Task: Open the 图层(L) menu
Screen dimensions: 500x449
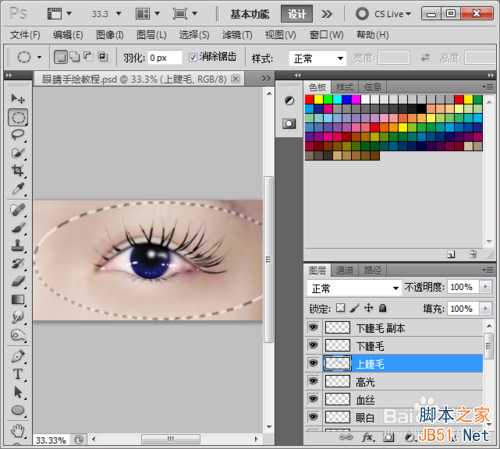Action: tap(152, 35)
